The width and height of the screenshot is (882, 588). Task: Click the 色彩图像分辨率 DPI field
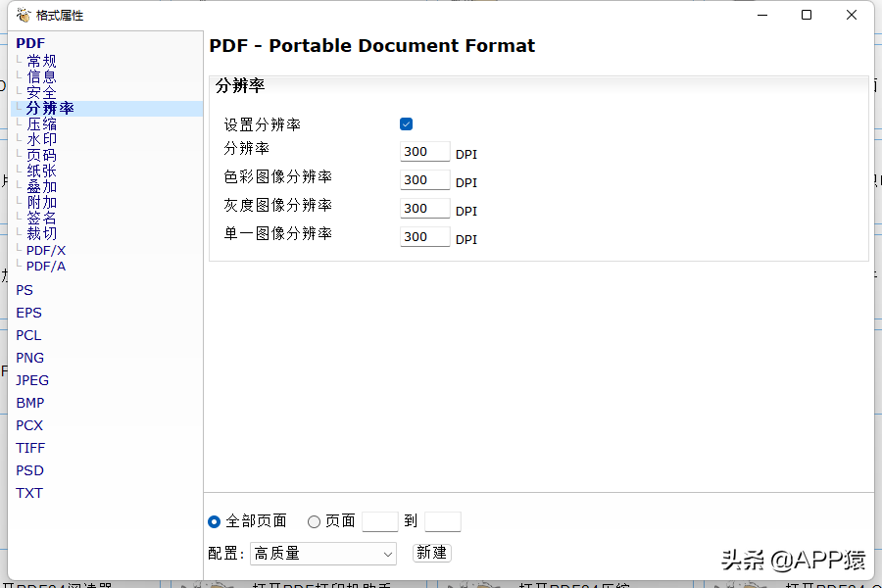[424, 180]
